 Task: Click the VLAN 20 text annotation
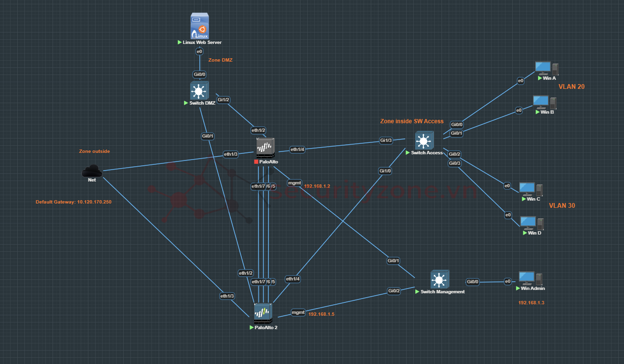571,86
